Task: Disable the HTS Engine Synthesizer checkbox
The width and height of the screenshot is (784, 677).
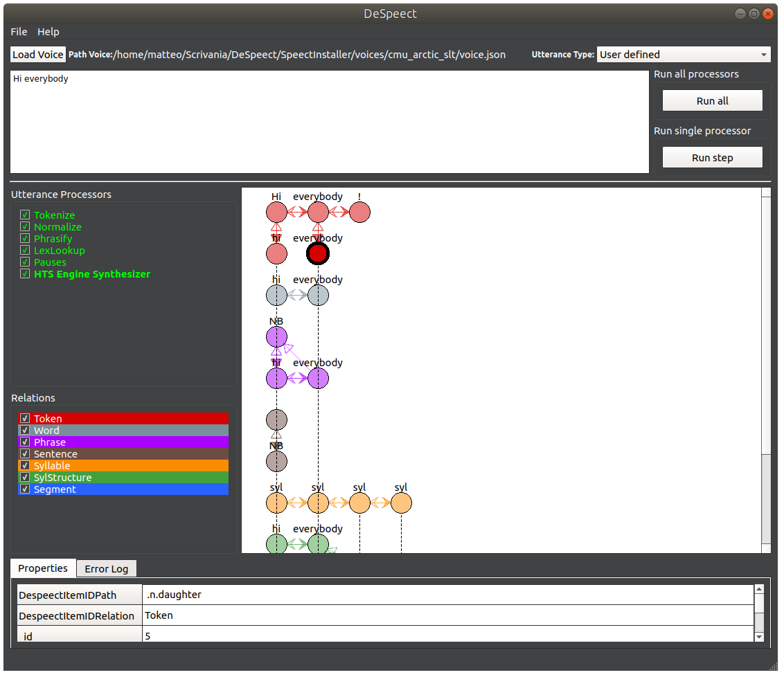Action: [25, 274]
